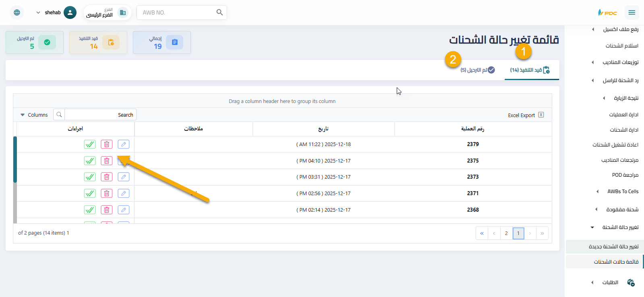The width and height of the screenshot is (644, 297).
Task: Go to page 2 of the table
Action: click(x=506, y=233)
